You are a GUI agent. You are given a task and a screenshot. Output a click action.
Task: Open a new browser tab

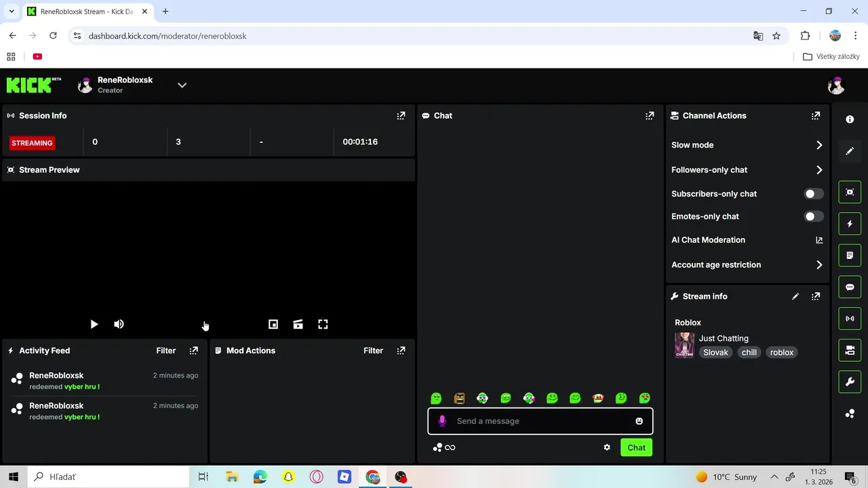[165, 12]
